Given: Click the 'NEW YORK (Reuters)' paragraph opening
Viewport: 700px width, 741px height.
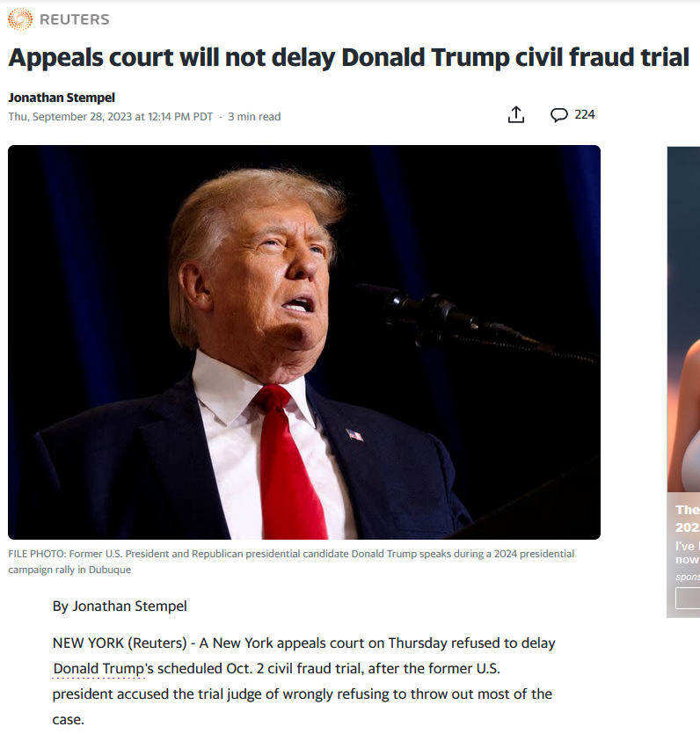Looking at the screenshot, I should [x=120, y=643].
